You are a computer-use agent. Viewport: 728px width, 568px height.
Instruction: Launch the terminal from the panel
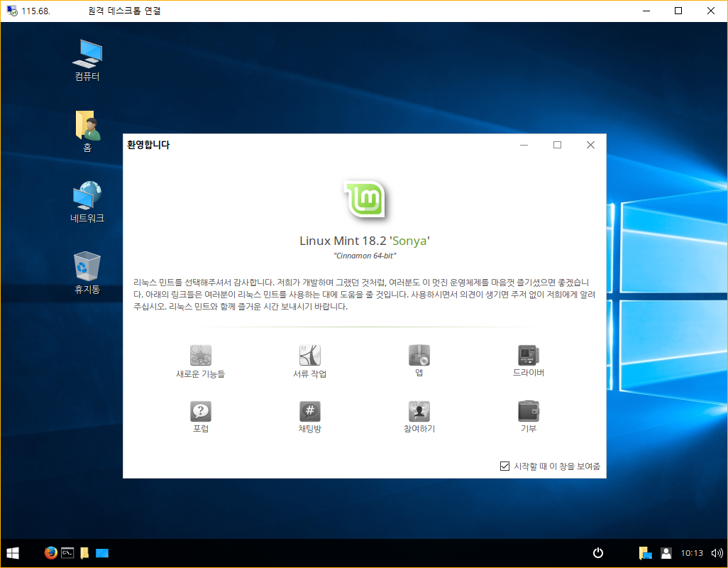tap(68, 552)
